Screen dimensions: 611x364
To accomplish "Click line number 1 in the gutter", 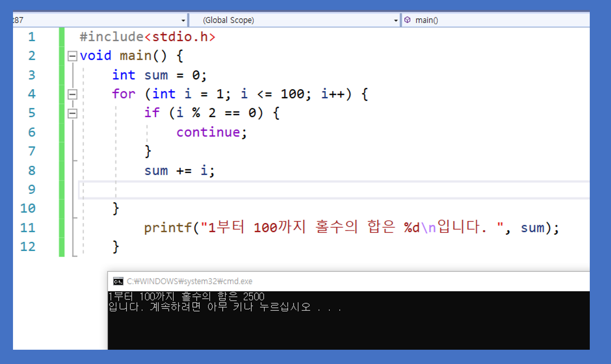I will [x=32, y=37].
